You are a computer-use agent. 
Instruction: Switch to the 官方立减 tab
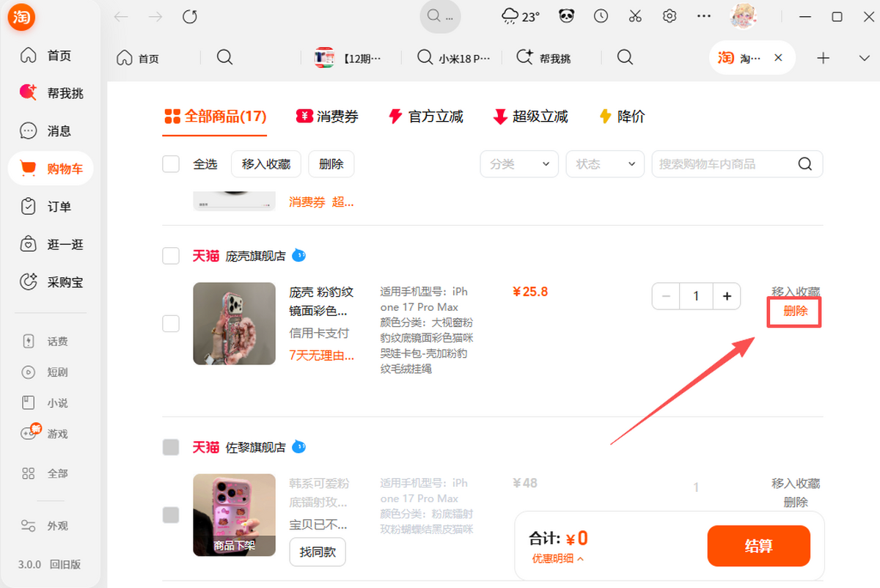(426, 116)
